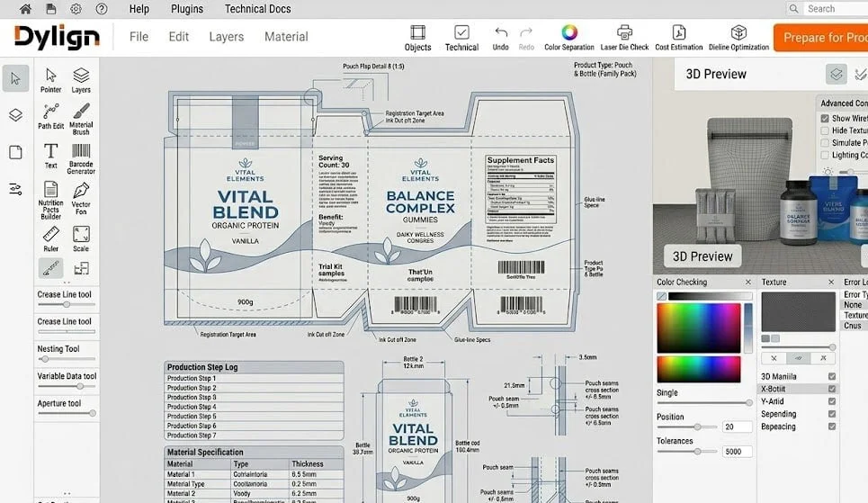Open the File menu
This screenshot has height=503, width=868.
click(139, 37)
